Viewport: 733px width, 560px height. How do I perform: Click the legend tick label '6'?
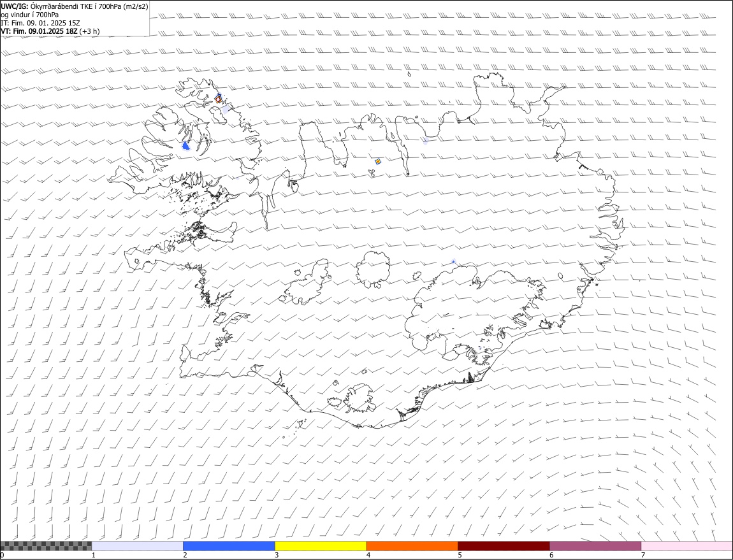click(551, 556)
